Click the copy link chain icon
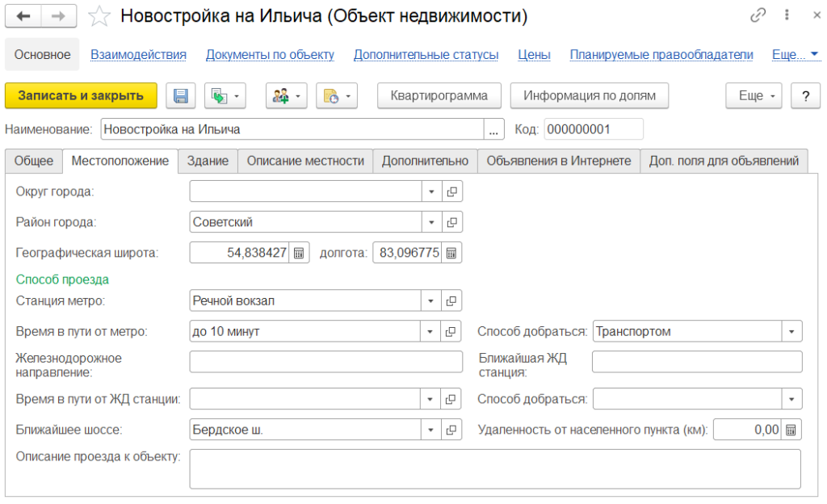Image resolution: width=827 pixels, height=504 pixels. coord(758,15)
